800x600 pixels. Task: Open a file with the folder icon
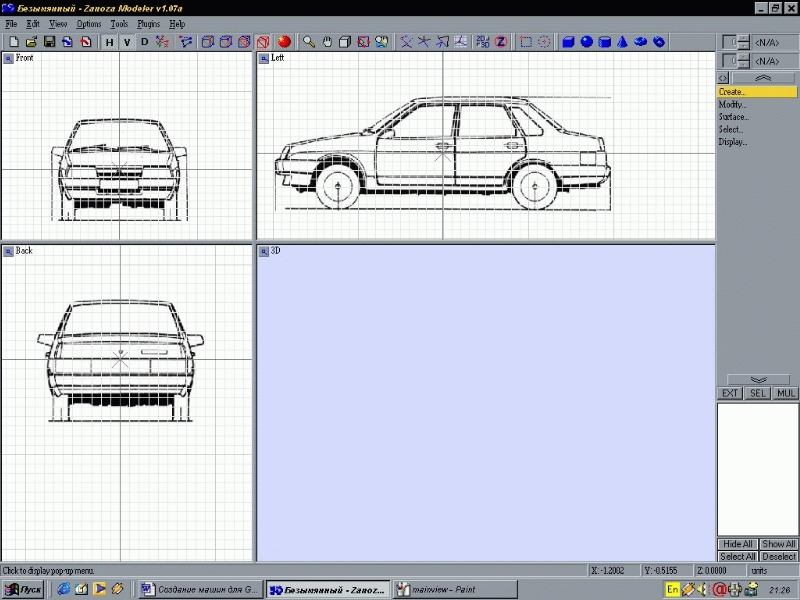31,42
